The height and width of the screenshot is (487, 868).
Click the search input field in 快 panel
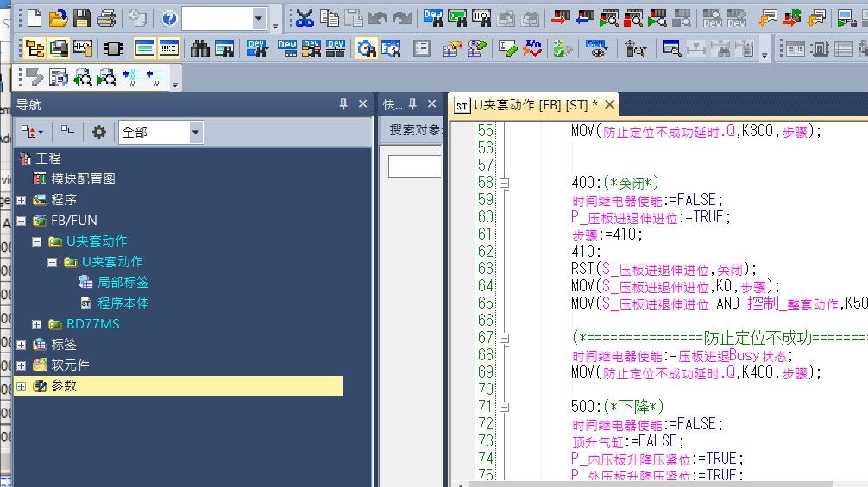click(x=414, y=166)
